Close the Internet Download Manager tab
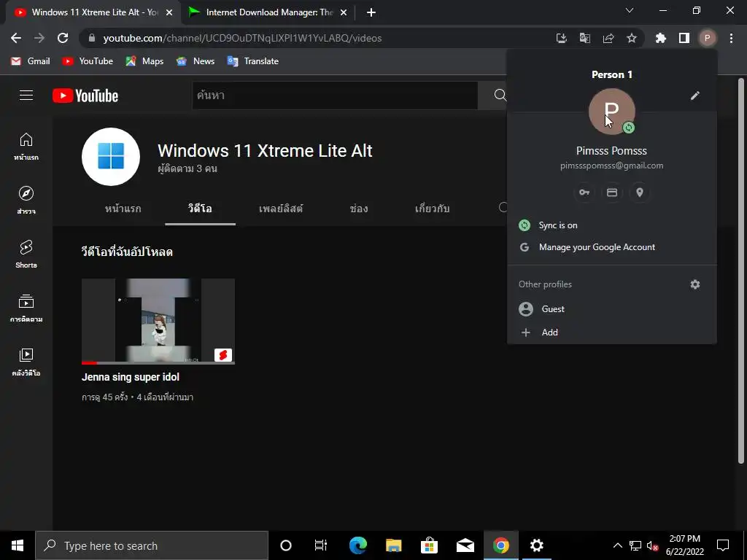This screenshot has height=560, width=747. point(344,12)
